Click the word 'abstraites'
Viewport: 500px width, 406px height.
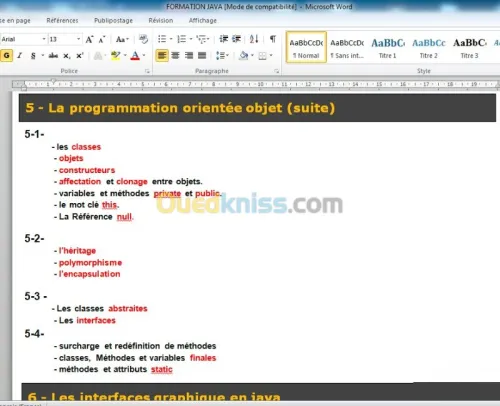[x=128, y=308]
